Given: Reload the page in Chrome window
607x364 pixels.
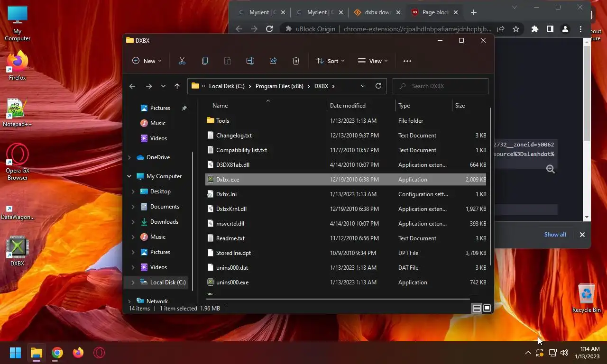Looking at the screenshot, I should pos(269,29).
